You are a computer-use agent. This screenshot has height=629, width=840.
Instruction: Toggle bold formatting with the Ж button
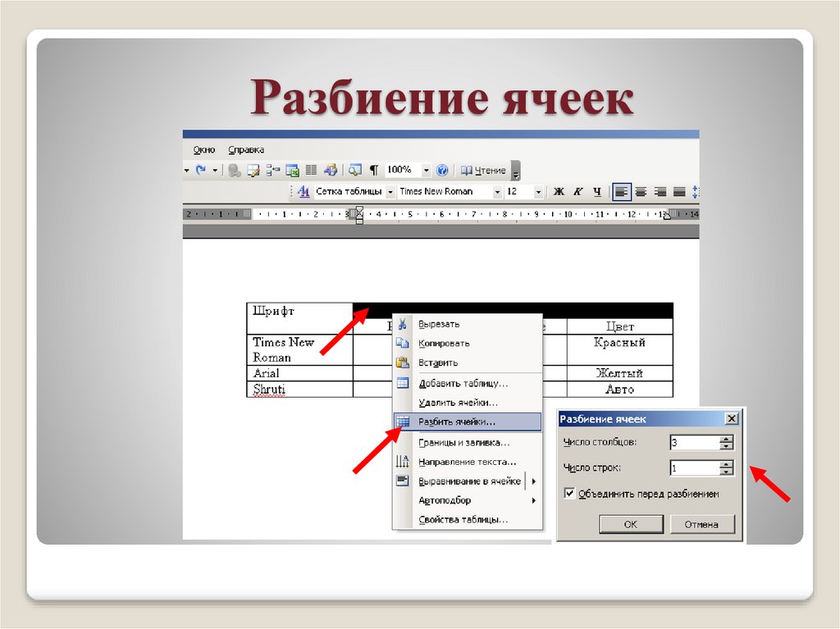coord(558,191)
